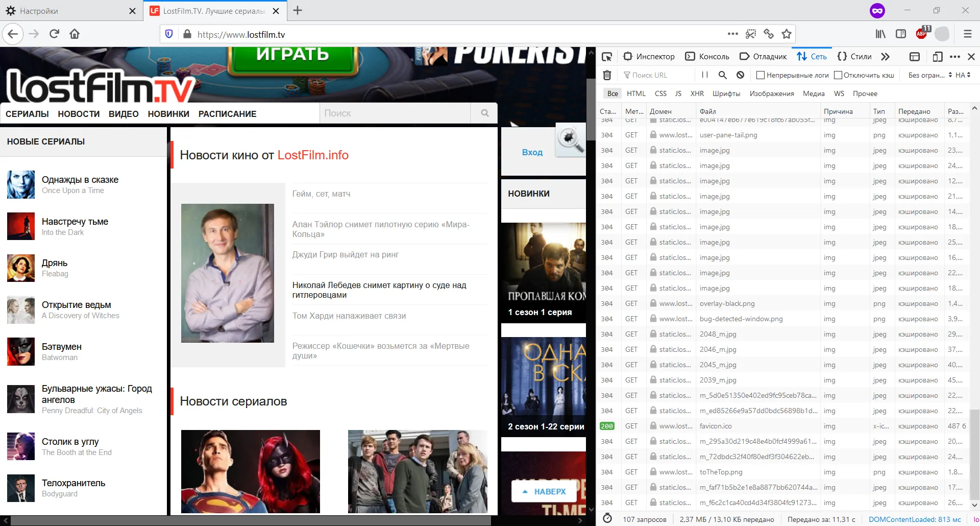Switch to the Console devtools tab

707,57
